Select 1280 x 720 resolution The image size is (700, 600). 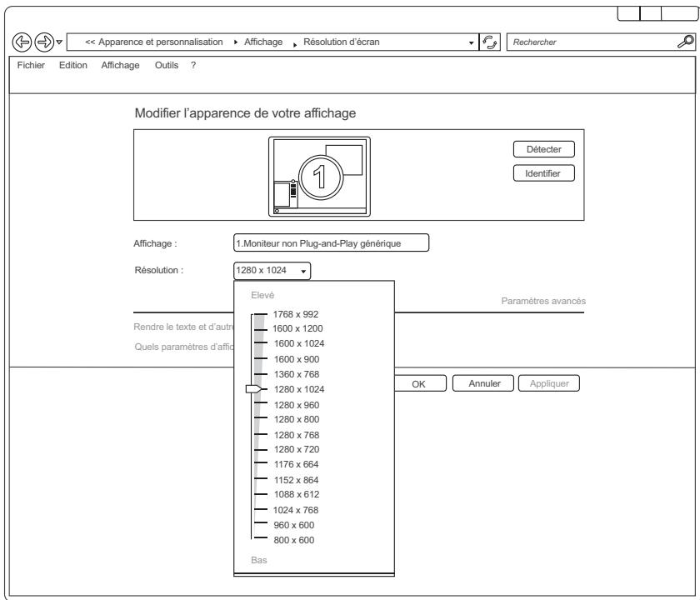pos(297,449)
